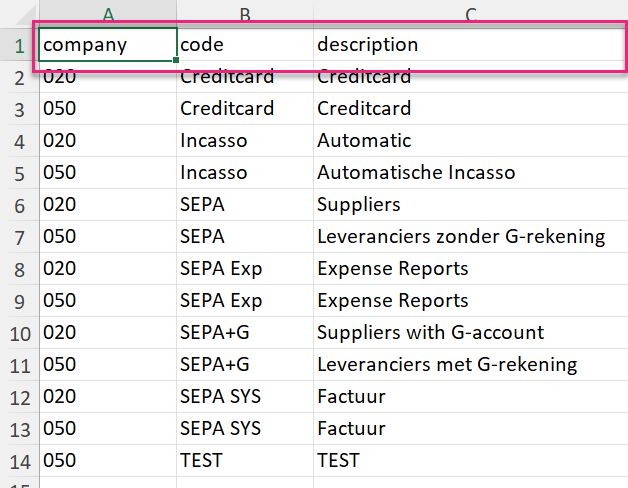Select row 13 header number
This screenshot has width=628, height=488.
[20, 430]
